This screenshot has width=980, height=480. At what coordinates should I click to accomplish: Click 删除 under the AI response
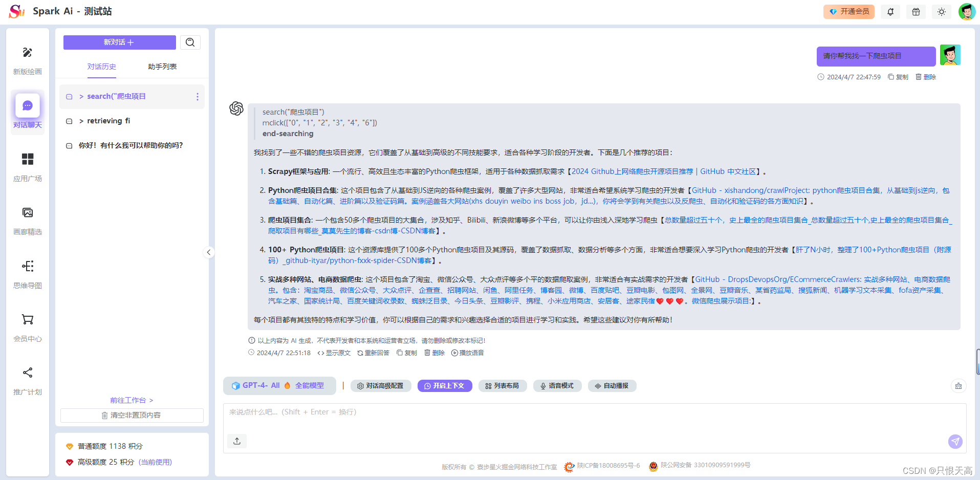434,353
